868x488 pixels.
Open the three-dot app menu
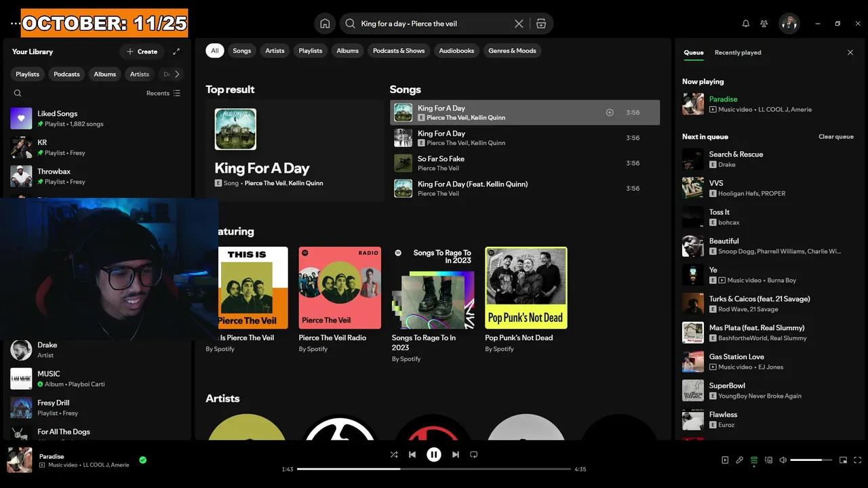pyautogui.click(x=15, y=24)
